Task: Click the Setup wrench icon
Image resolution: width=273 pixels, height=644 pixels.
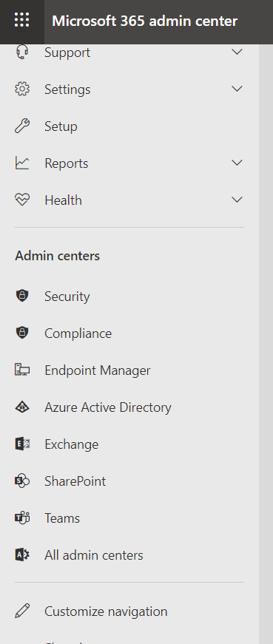Action: (x=22, y=126)
